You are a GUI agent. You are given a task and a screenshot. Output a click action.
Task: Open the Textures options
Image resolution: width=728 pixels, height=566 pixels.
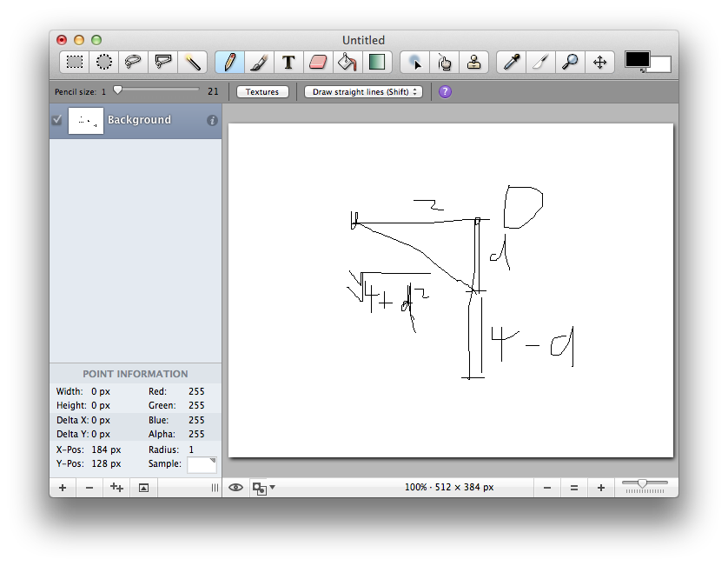[x=262, y=91]
